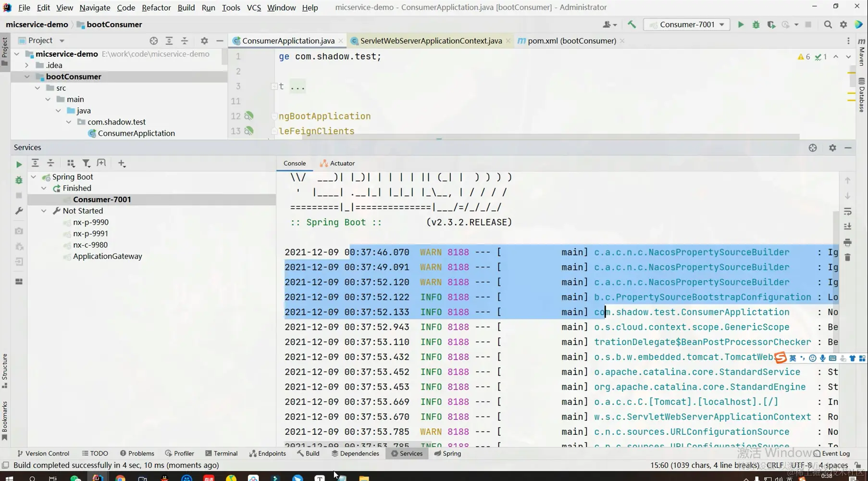Toggle the Maven tool window stripe

[x=862, y=51]
